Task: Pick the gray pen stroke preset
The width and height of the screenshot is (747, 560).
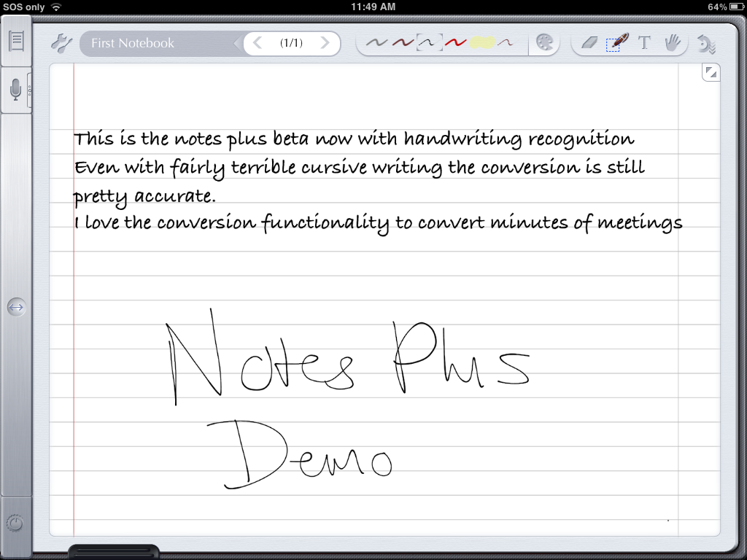Action: (376, 43)
